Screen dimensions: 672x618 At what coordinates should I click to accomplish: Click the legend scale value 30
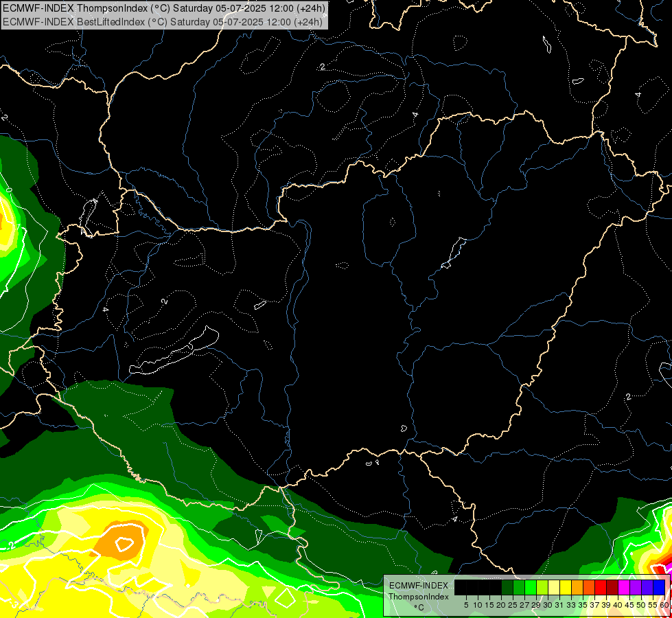pos(548,605)
